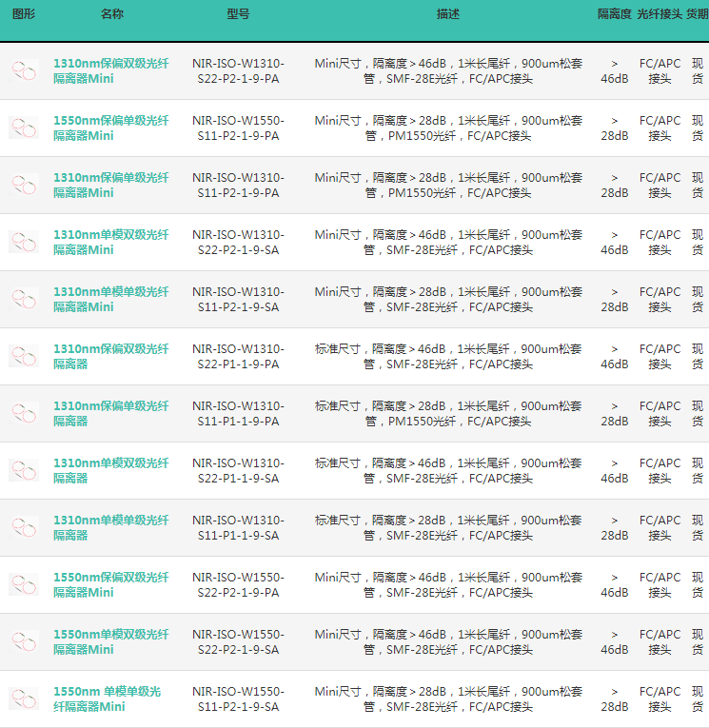Click the thumbnail beside model NIR-ISO-W1310-S22-P2-1-9-SA
709x728 pixels.
click(x=23, y=243)
